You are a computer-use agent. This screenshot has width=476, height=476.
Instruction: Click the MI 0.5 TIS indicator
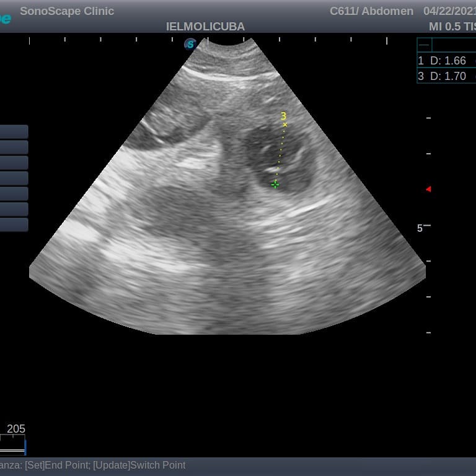(x=452, y=27)
